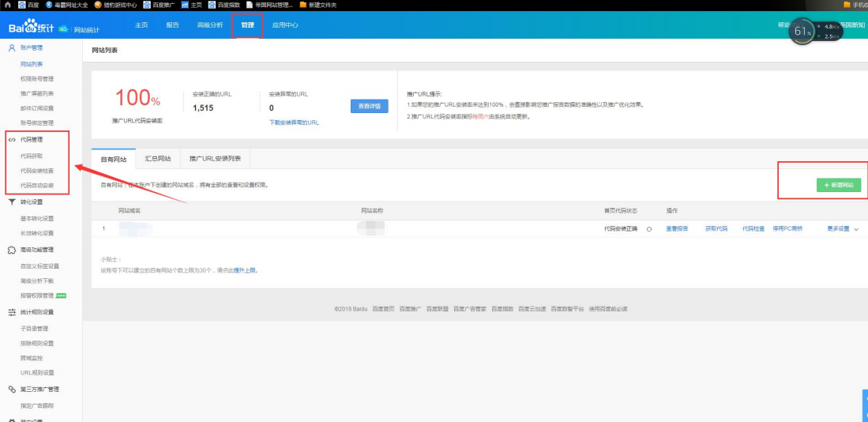Click the 转化设置 funnel icon

click(x=12, y=202)
